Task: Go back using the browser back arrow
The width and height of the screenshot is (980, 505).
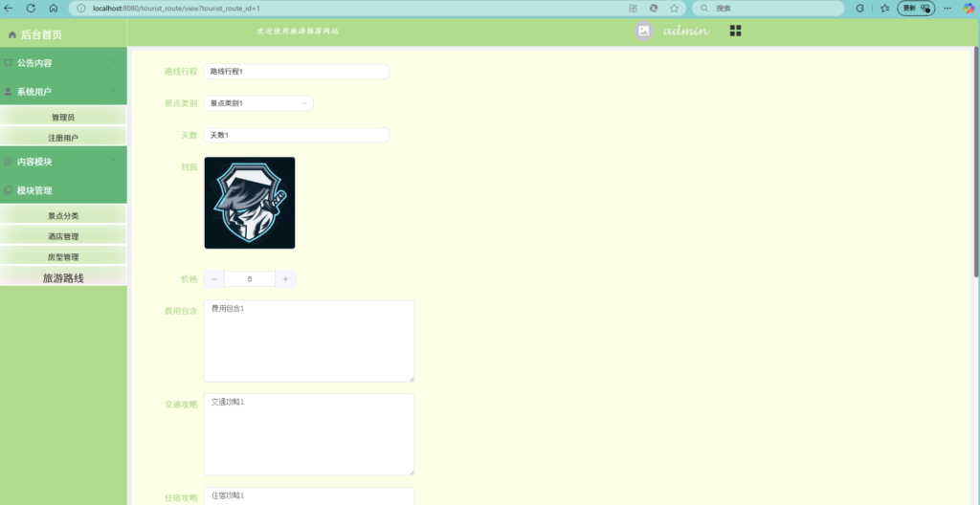Action: click(x=8, y=8)
